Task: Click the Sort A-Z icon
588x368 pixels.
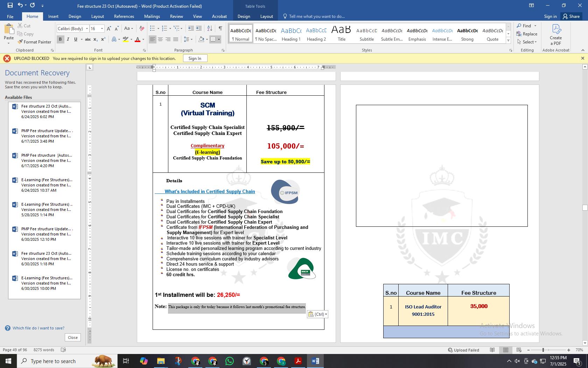Action: 210,28
